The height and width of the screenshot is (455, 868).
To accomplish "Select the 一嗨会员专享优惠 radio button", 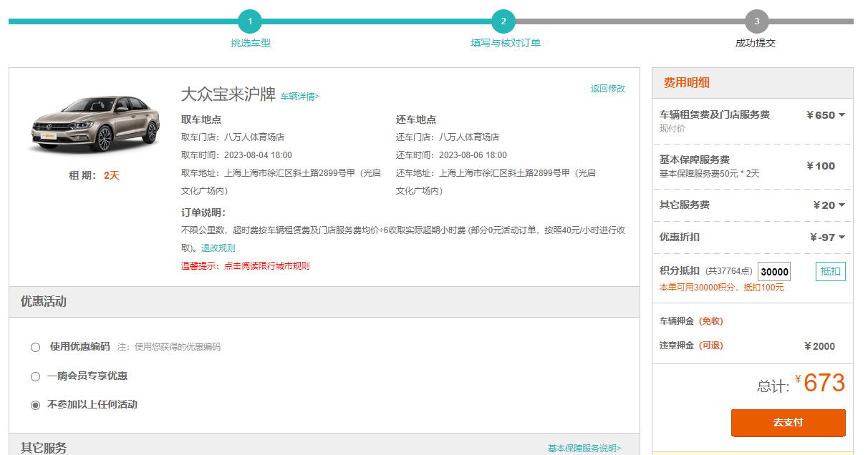I will click(x=35, y=376).
